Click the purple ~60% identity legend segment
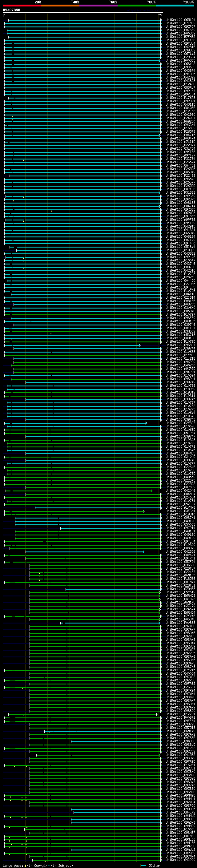This screenshot has width=197, height=868. pyautogui.click(x=98, y=6)
